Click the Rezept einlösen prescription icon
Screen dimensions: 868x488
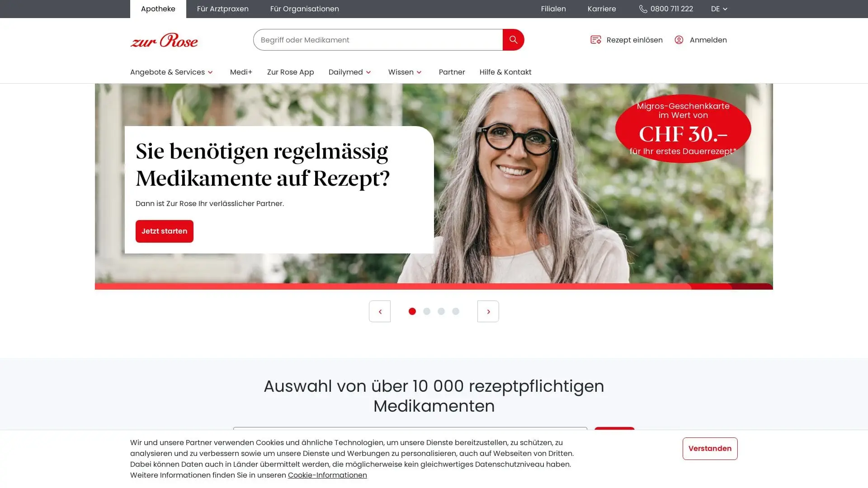pyautogui.click(x=595, y=40)
